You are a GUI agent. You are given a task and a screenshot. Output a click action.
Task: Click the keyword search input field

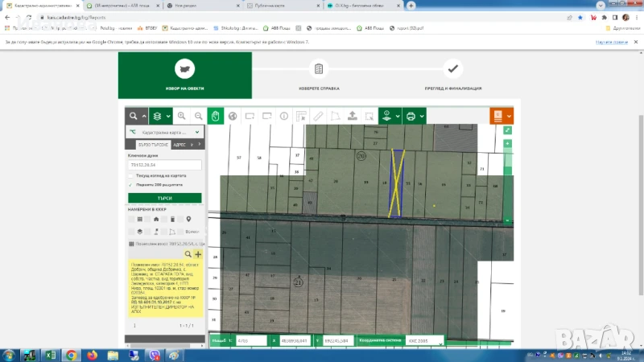pyautogui.click(x=164, y=165)
